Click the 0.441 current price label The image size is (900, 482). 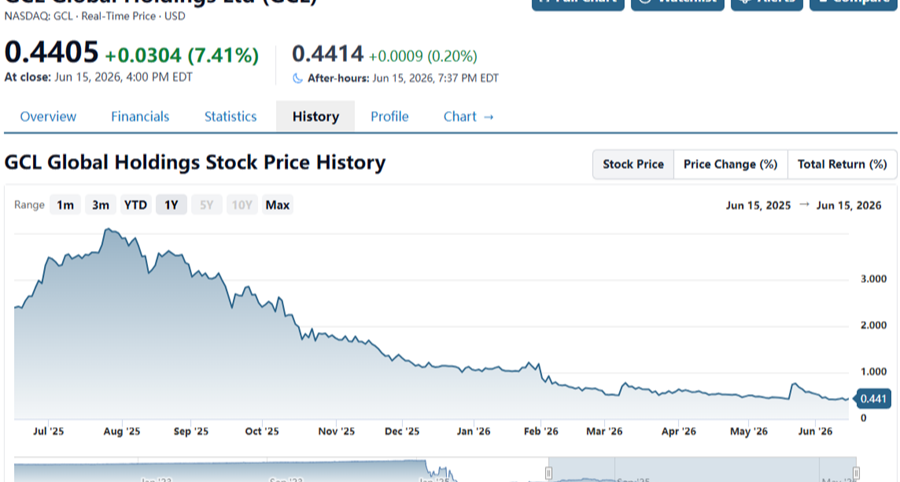click(x=873, y=399)
